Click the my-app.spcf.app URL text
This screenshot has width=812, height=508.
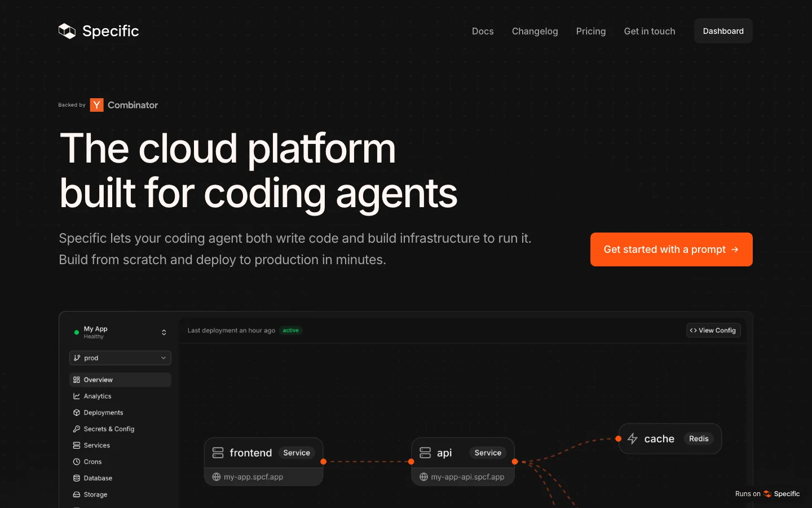[253, 477]
